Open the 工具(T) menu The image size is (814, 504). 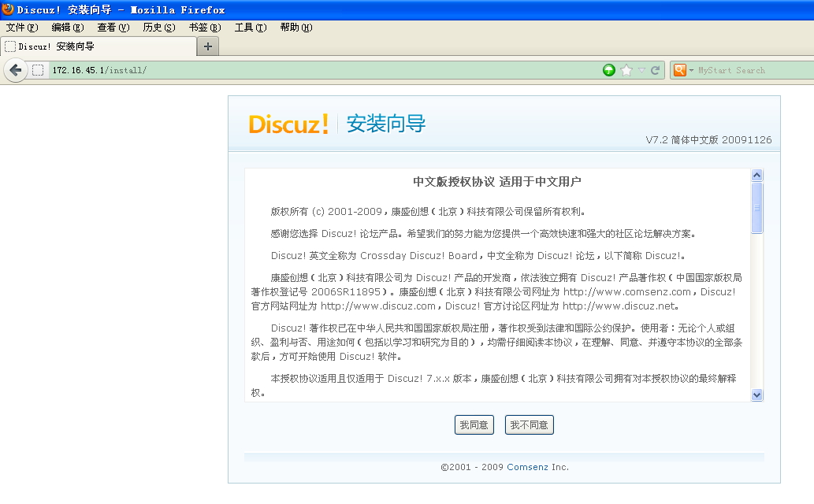point(251,28)
